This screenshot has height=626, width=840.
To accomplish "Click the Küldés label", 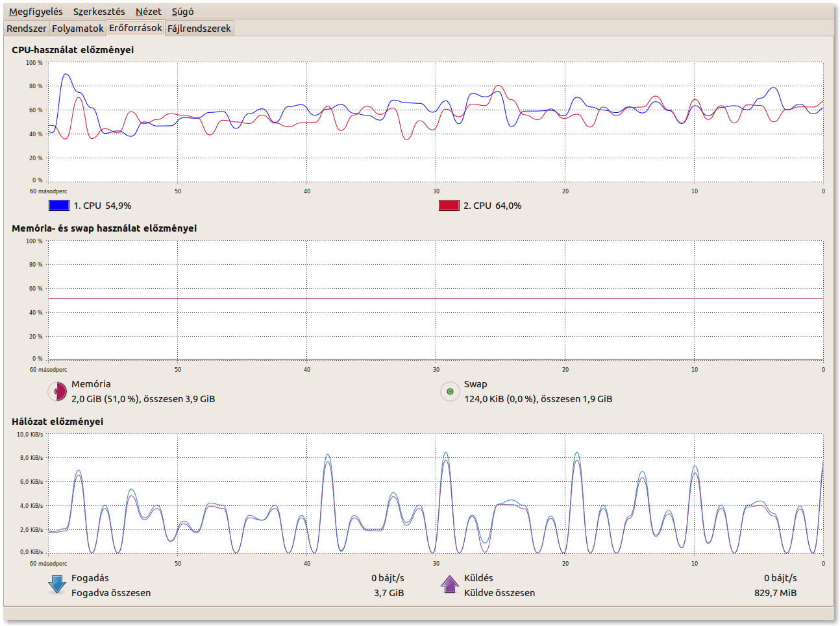I will pos(478,578).
